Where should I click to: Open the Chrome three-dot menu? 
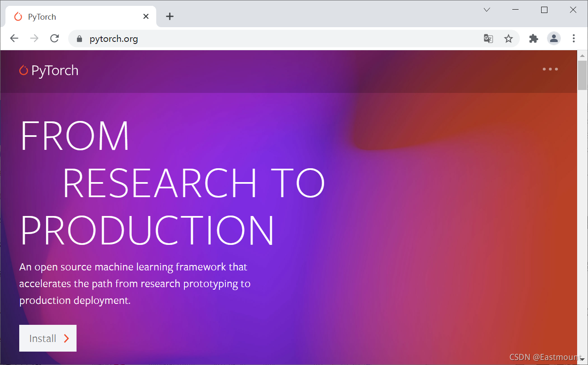(574, 39)
